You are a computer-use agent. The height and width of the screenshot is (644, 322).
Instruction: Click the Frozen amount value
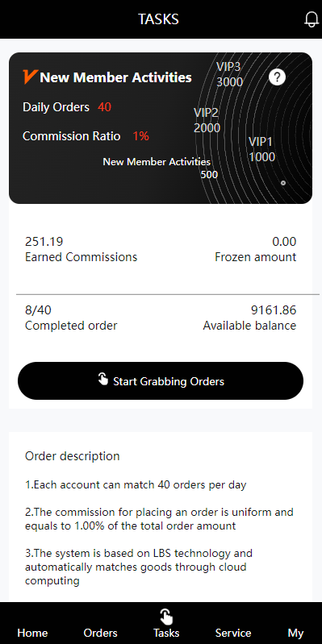coord(284,242)
